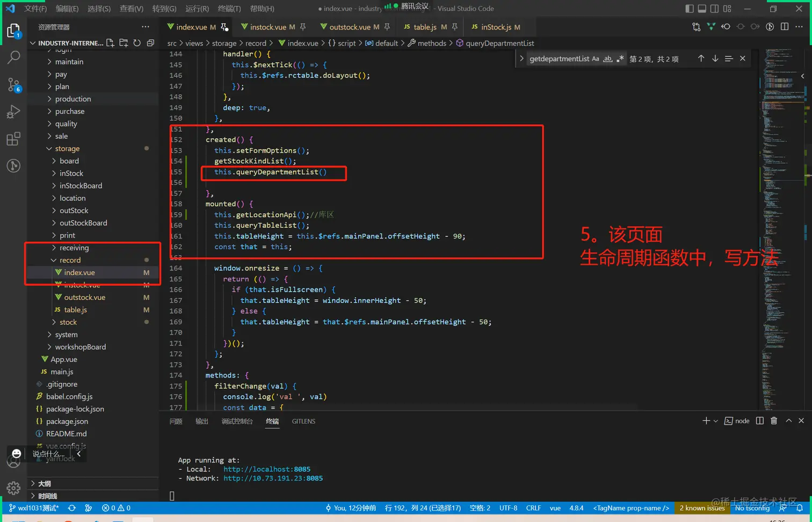Open previous revision with the left-arrow commit icon

[726, 27]
